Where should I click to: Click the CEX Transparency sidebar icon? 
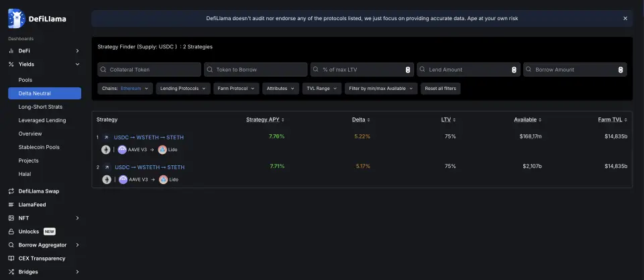[11, 259]
